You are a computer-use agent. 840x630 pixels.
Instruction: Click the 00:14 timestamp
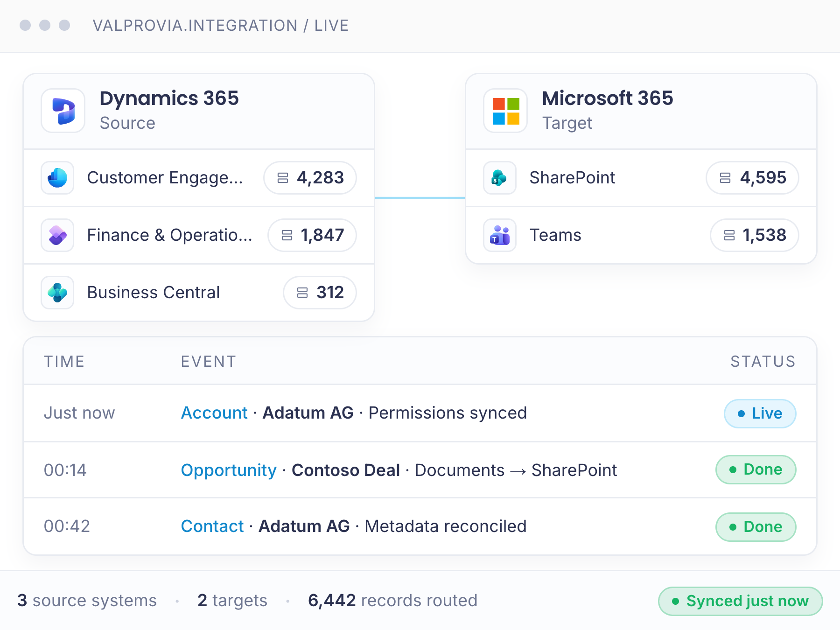tap(65, 470)
